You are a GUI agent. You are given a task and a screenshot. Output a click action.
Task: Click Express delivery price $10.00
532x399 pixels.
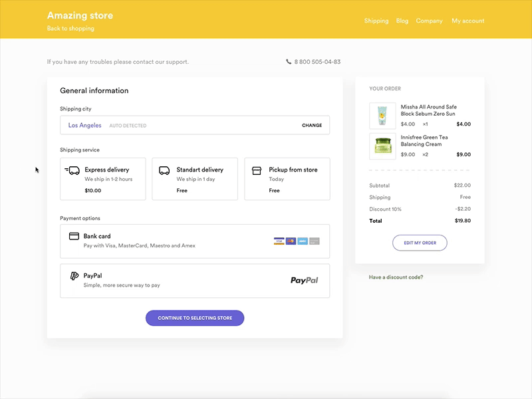[93, 191]
